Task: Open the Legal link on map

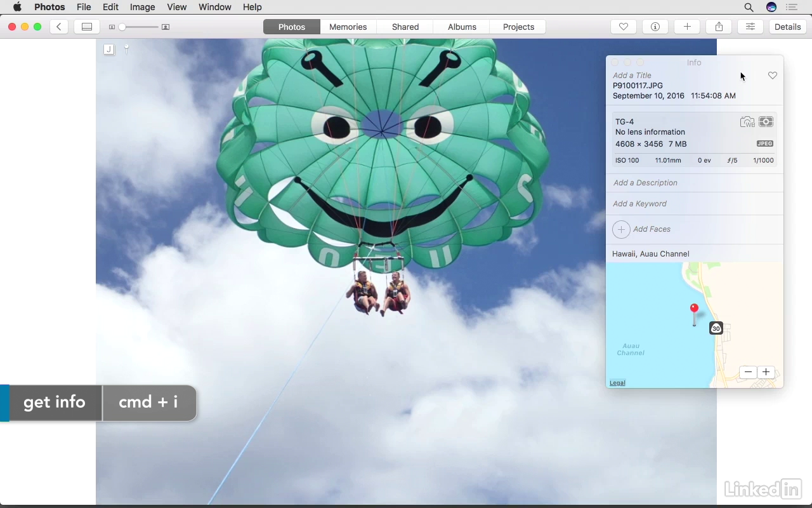Action: (x=617, y=383)
